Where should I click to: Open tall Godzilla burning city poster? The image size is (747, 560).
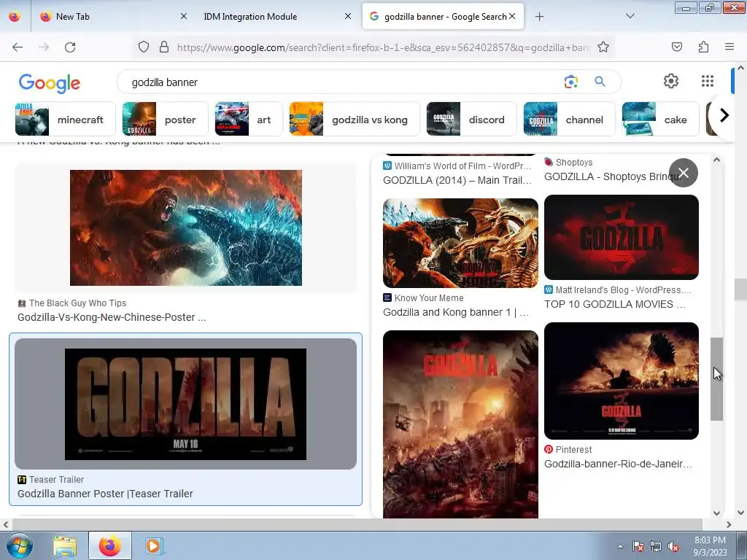[x=460, y=424]
